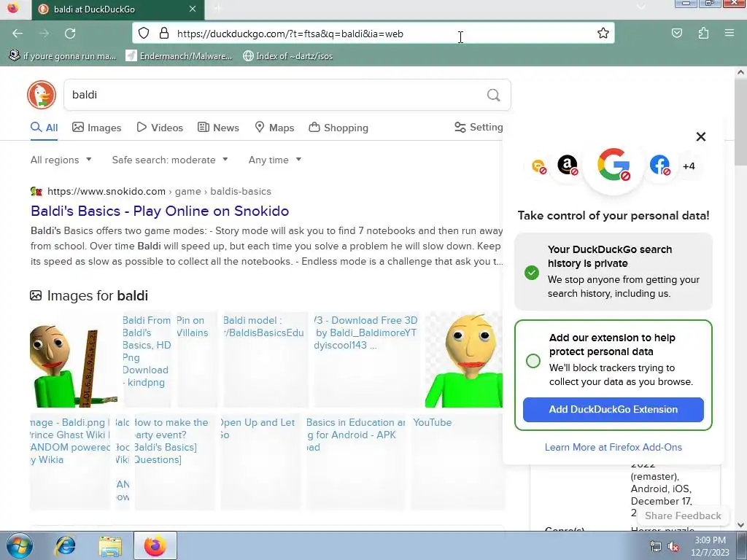This screenshot has width=747, height=560.
Task: Close the baldi at DuckDuckGo tab
Action: click(193, 9)
